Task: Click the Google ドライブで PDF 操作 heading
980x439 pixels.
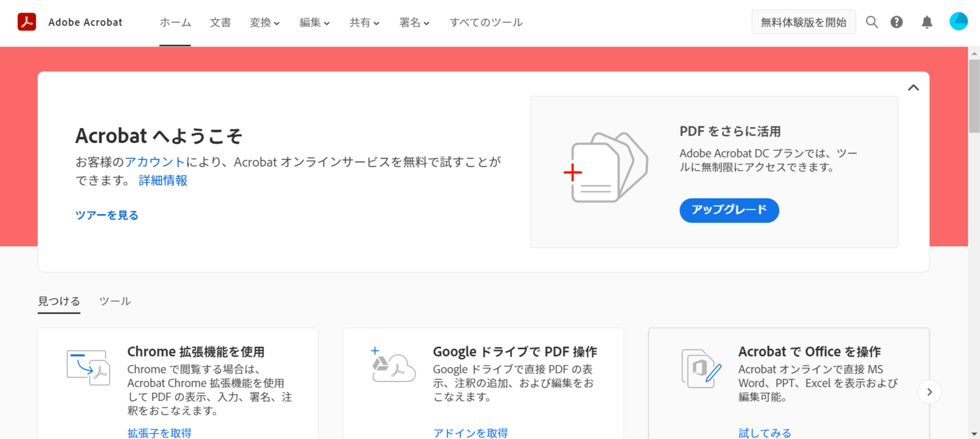Action: [x=515, y=352]
